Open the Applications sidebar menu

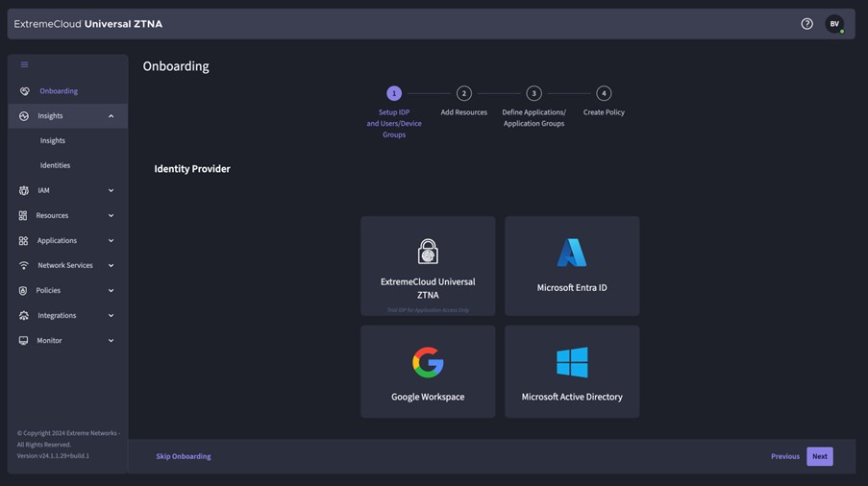tap(57, 241)
